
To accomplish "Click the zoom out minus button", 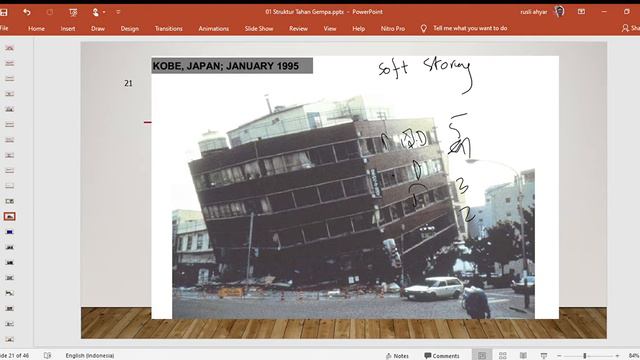I will [x=559, y=356].
